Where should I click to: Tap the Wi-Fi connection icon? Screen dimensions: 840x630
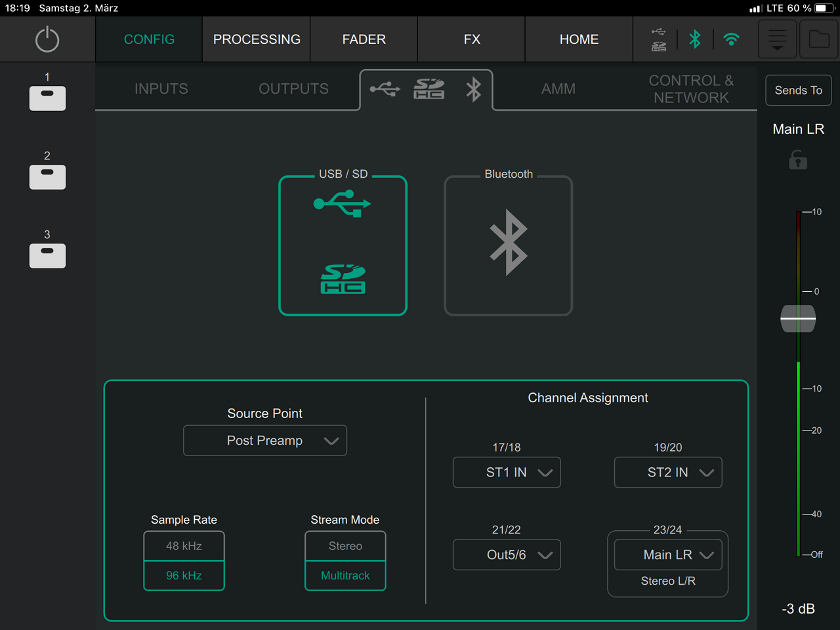click(731, 39)
